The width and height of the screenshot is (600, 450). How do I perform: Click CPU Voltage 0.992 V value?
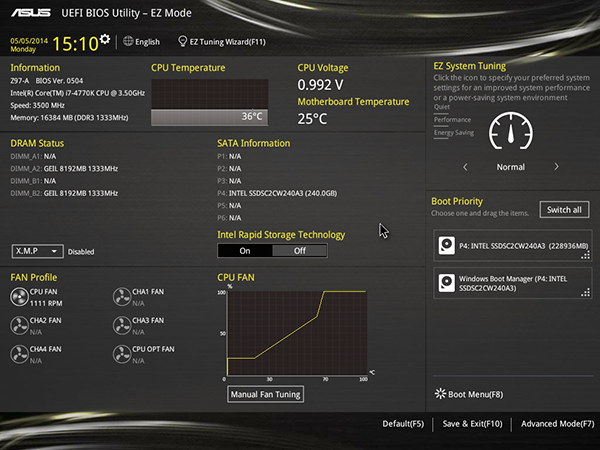[320, 85]
